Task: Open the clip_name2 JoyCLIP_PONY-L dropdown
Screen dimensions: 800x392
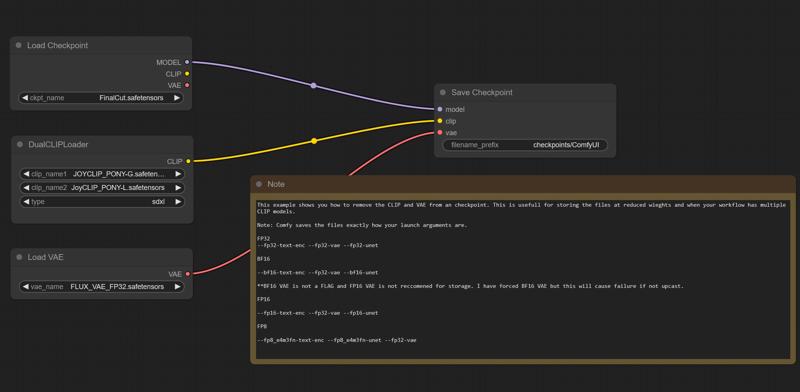Action: coord(102,188)
